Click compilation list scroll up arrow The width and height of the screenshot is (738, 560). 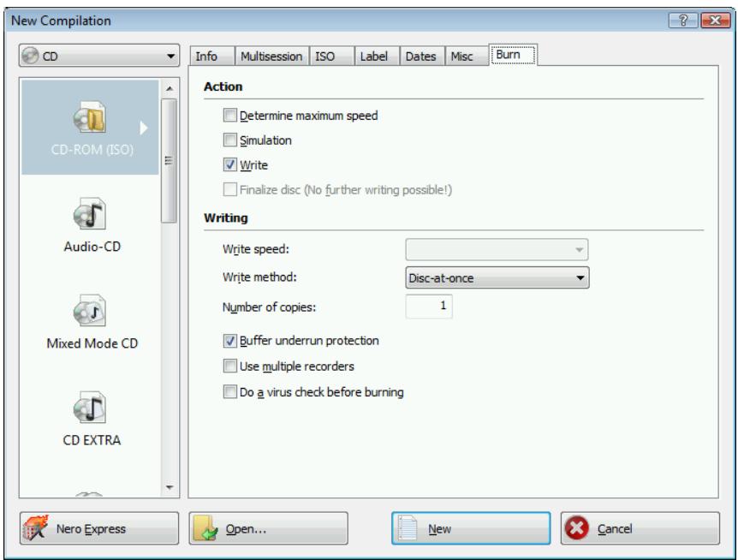170,88
